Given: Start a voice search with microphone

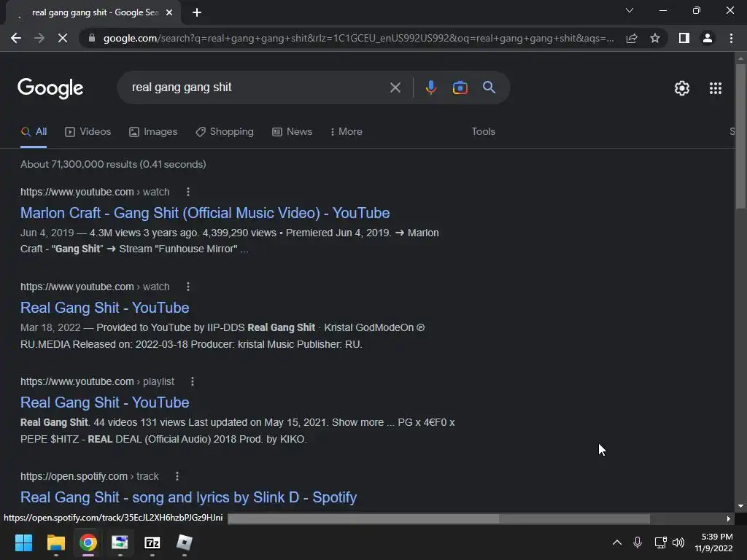Looking at the screenshot, I should (x=430, y=87).
